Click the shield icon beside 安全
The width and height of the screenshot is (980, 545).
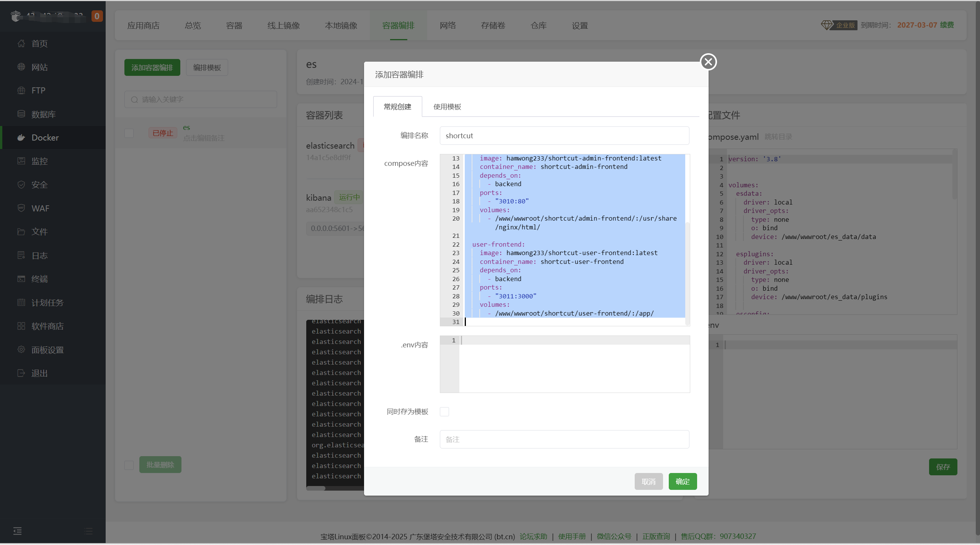click(21, 185)
